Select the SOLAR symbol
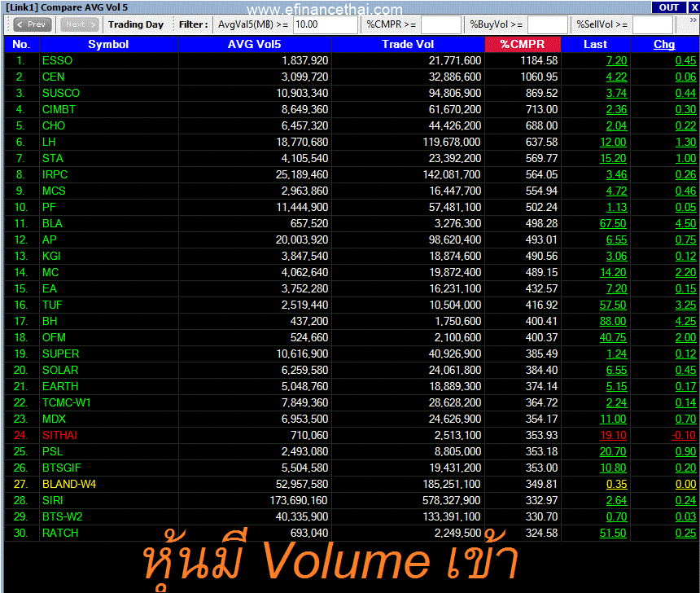 [x=60, y=370]
